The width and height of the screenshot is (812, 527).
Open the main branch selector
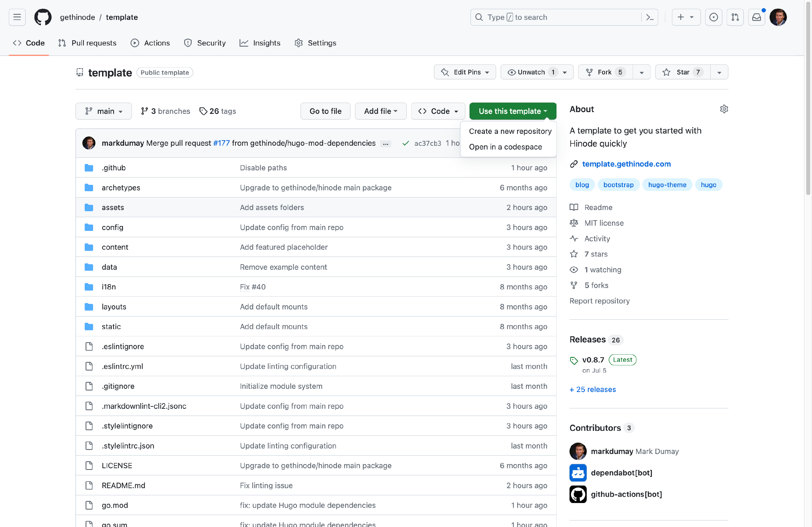(x=103, y=111)
